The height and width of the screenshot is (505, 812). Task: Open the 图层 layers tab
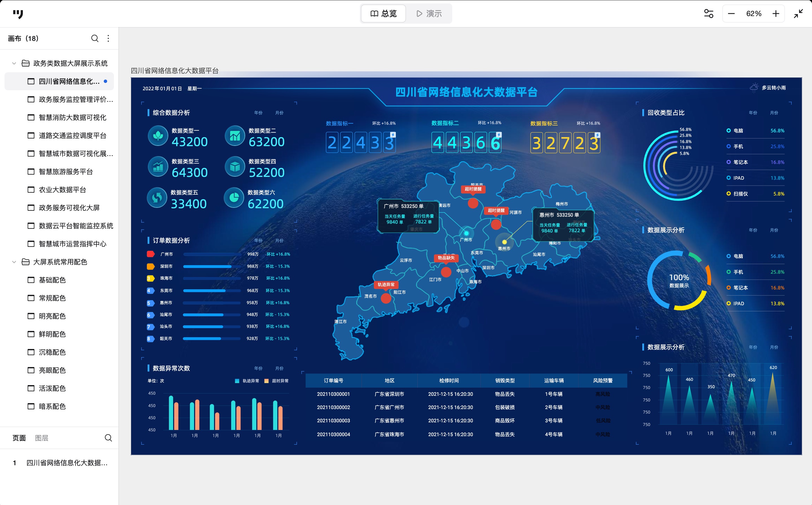click(x=42, y=438)
